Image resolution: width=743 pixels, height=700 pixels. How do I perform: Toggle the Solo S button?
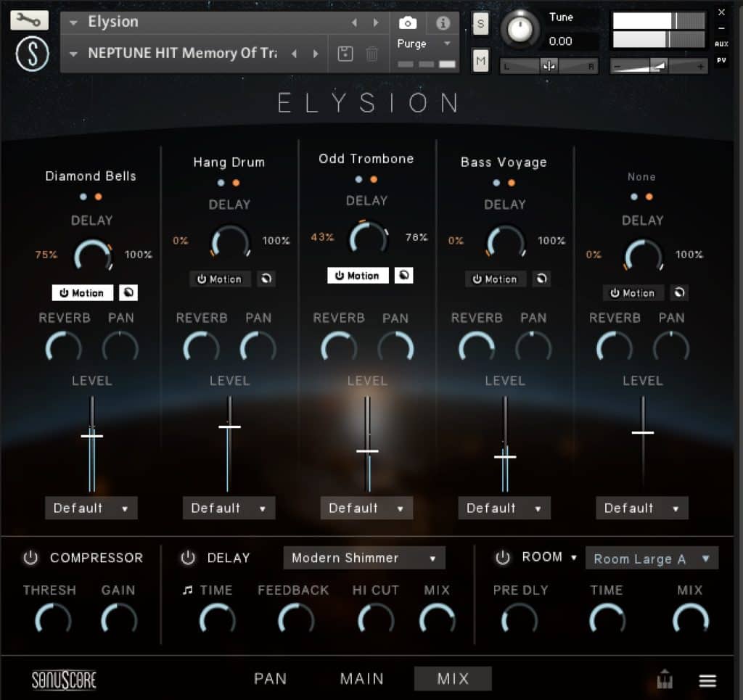[x=480, y=23]
